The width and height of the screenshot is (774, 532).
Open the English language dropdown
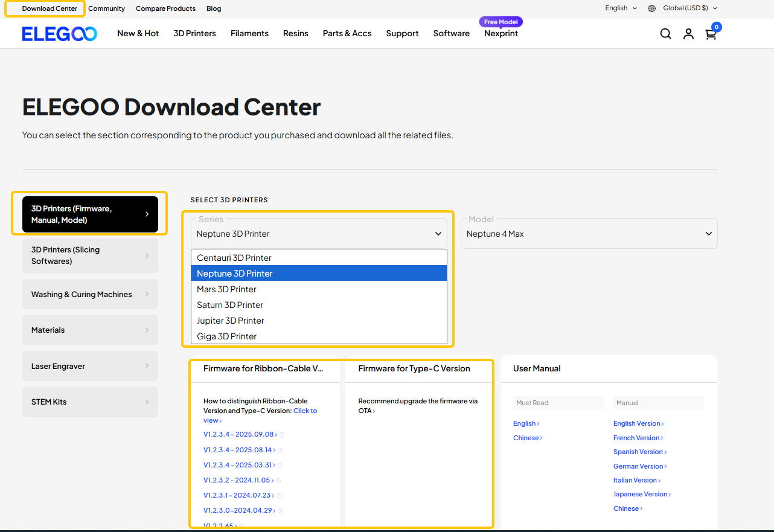pyautogui.click(x=620, y=8)
